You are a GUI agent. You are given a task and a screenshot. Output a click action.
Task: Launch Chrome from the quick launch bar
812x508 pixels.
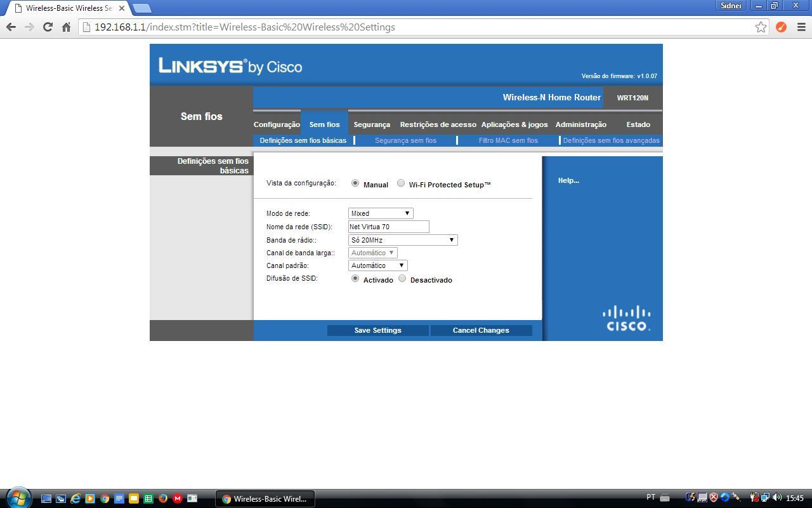coord(105,498)
